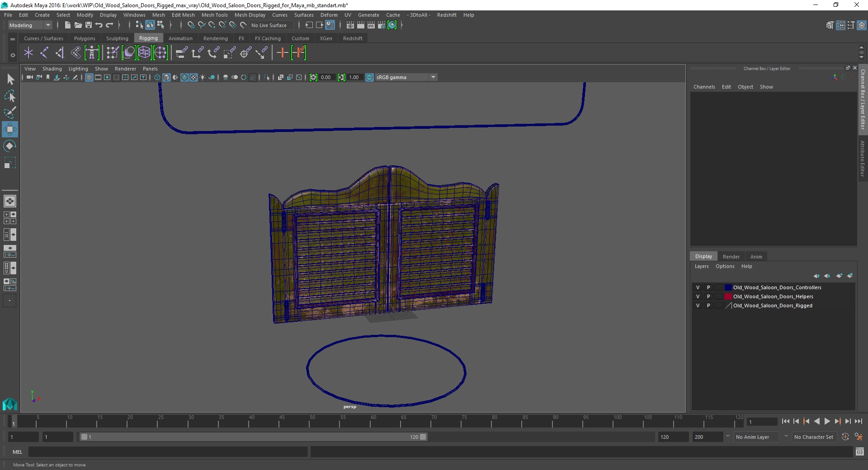The width and height of the screenshot is (868, 470).
Task: Click Create Joints shelf icon
Action: pyautogui.click(x=44, y=53)
